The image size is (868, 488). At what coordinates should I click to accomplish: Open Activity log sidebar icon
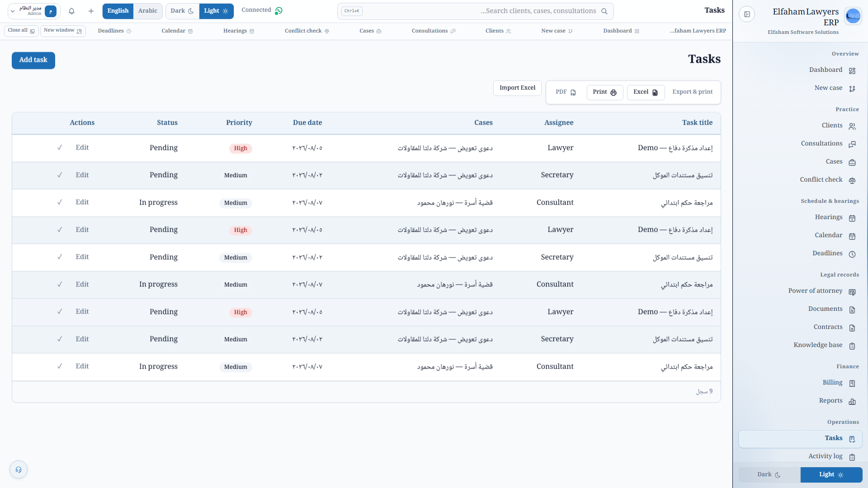pyautogui.click(x=852, y=457)
